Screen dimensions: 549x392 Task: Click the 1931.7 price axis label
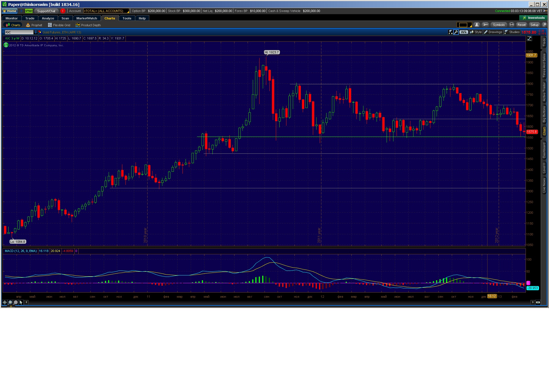point(532,55)
